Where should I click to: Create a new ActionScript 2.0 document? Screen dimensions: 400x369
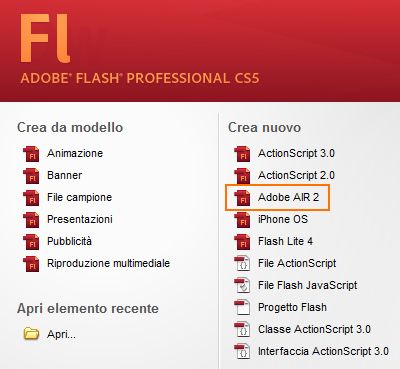pyautogui.click(x=296, y=175)
